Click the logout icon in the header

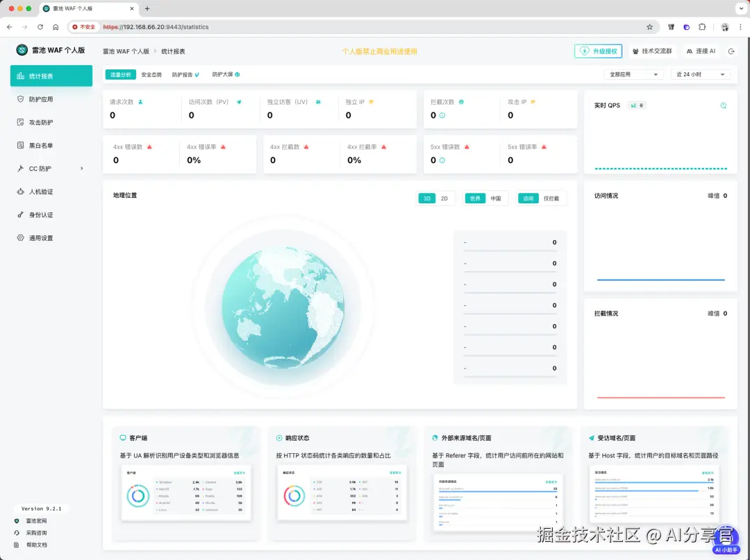point(731,51)
